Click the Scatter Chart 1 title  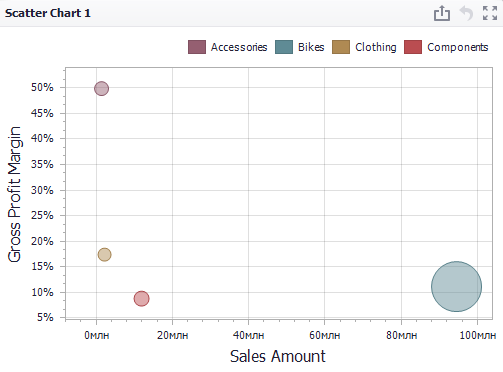[x=48, y=13]
